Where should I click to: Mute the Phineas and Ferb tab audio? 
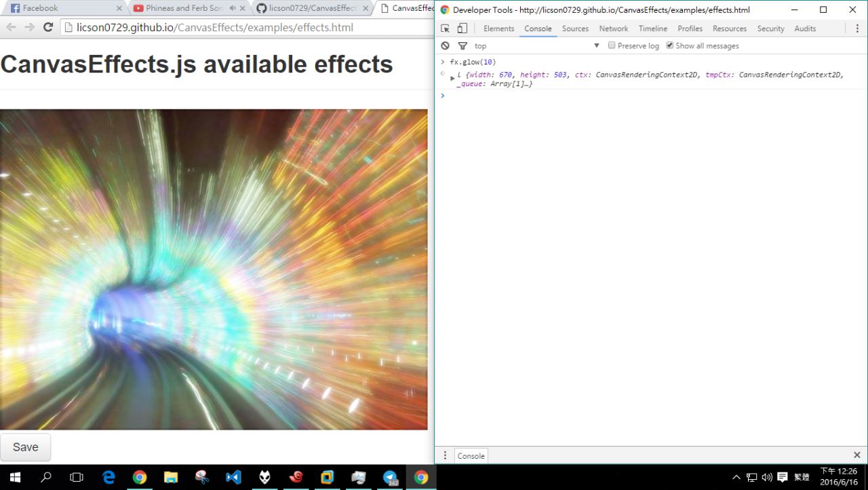click(233, 8)
